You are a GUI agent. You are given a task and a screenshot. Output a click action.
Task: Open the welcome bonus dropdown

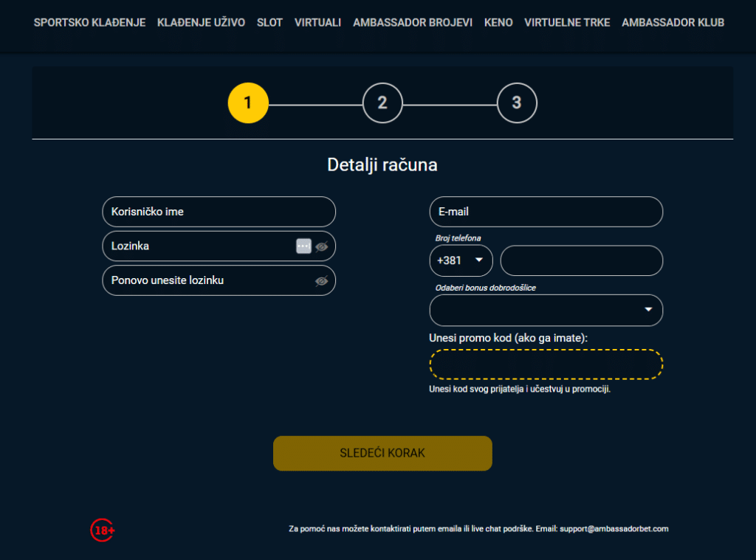pyautogui.click(x=546, y=310)
